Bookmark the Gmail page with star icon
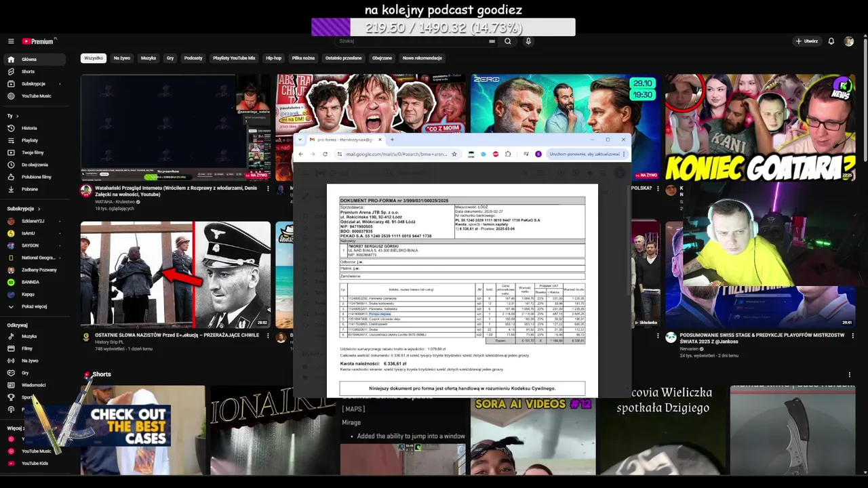868x488 pixels. click(x=454, y=154)
